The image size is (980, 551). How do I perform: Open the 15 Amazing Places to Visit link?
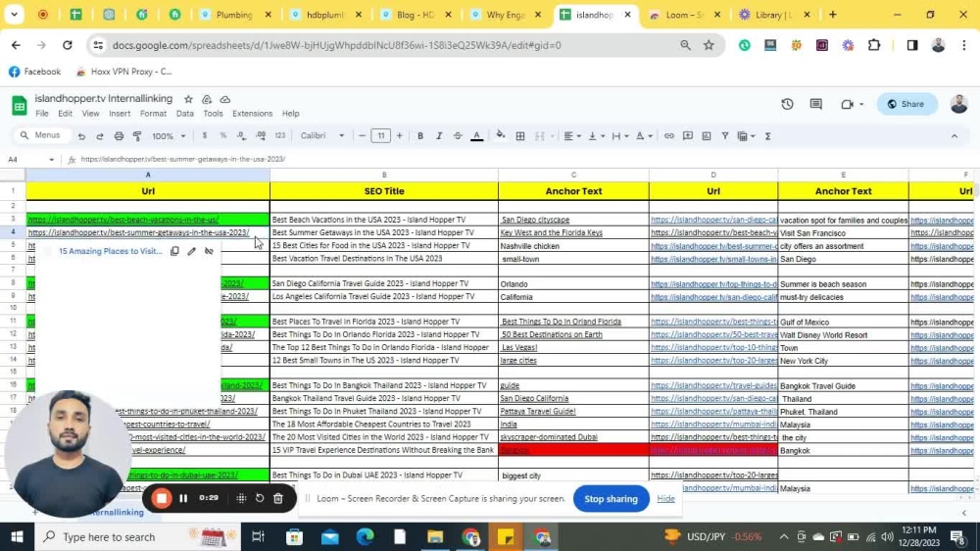pos(110,251)
